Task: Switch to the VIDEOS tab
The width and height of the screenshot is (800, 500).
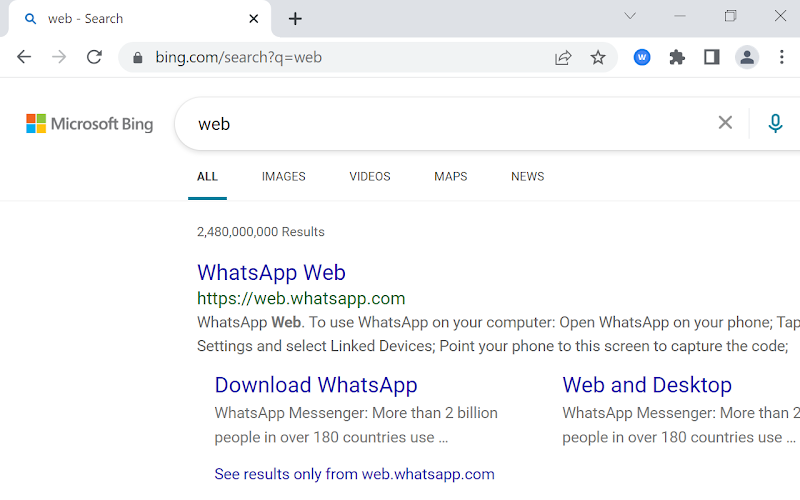Action: 370,177
